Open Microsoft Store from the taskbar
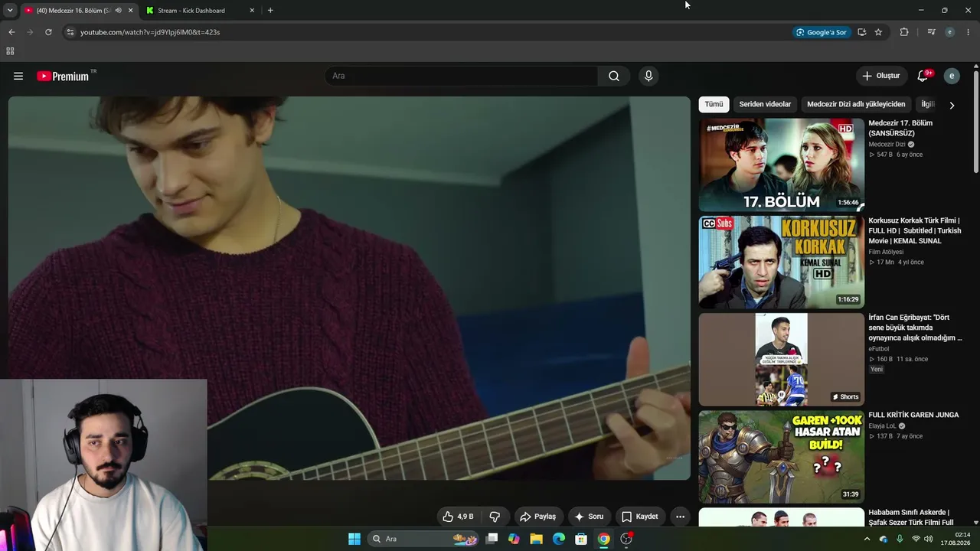 coord(581,539)
